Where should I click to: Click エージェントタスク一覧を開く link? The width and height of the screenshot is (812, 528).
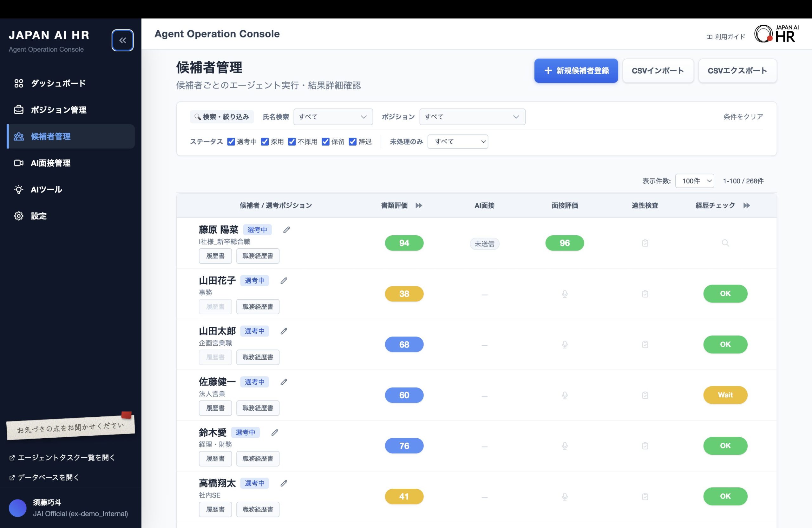(62, 458)
